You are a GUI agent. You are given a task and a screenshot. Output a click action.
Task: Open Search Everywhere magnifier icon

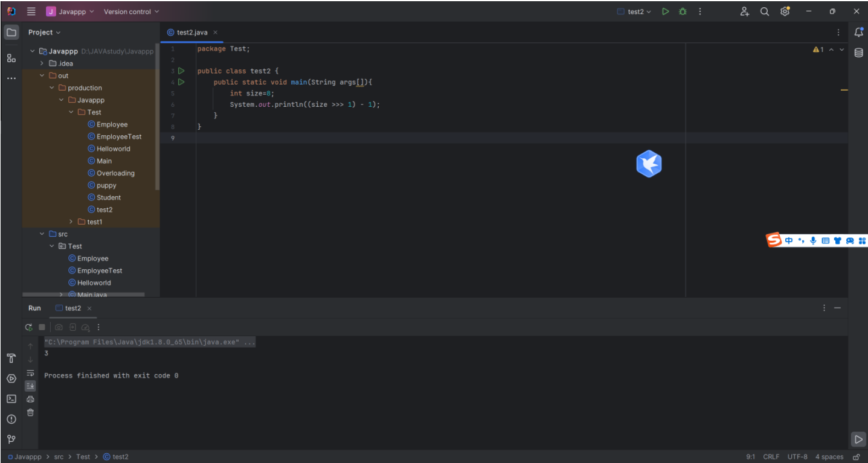[764, 11]
